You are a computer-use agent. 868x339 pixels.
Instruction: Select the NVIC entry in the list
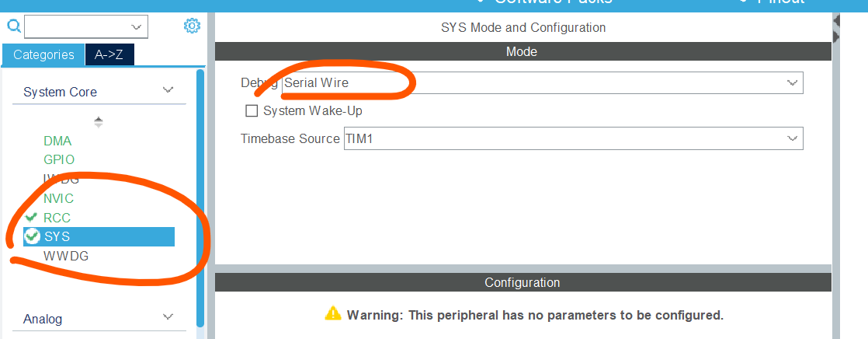tap(58, 198)
